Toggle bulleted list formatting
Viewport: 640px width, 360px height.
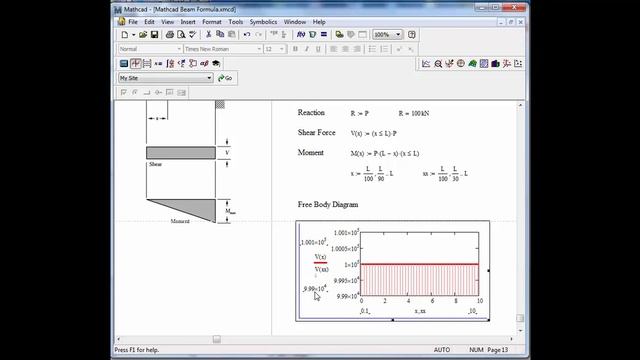pyautogui.click(x=372, y=49)
